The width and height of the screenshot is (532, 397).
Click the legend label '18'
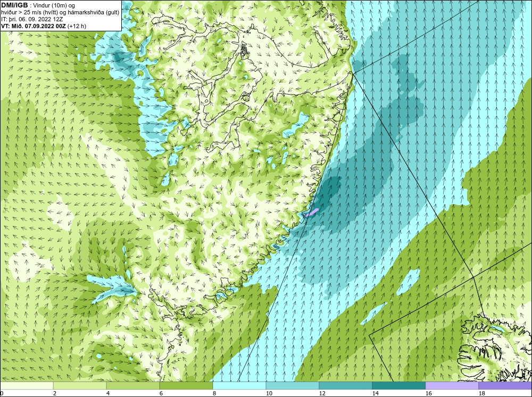coord(481,393)
